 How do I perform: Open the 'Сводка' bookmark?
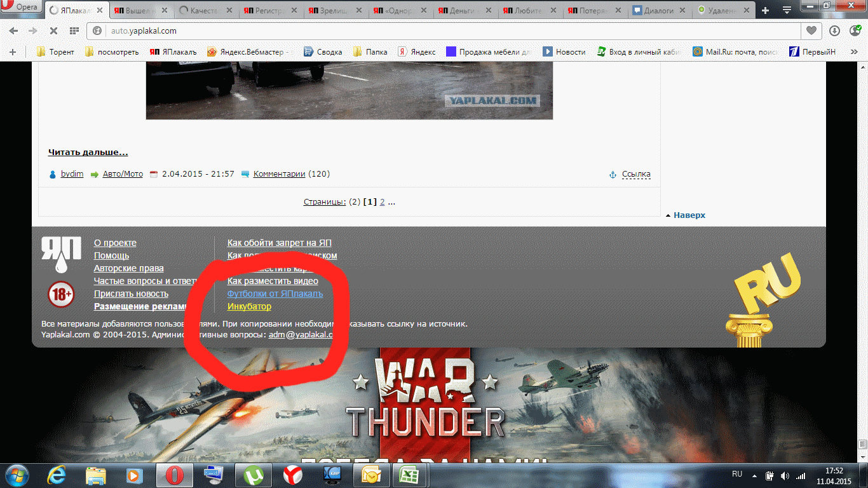(323, 52)
